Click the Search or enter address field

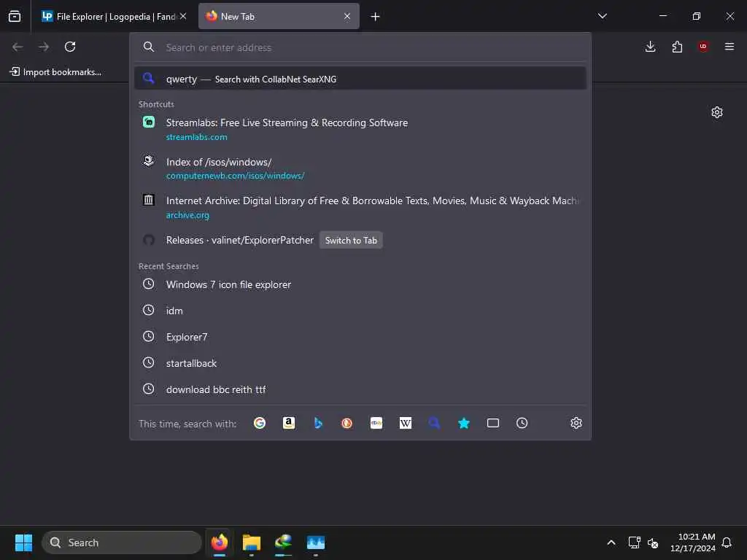(360, 47)
